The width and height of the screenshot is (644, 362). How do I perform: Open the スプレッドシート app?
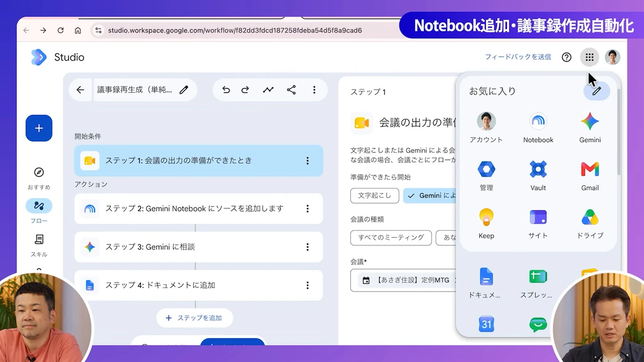536,283
